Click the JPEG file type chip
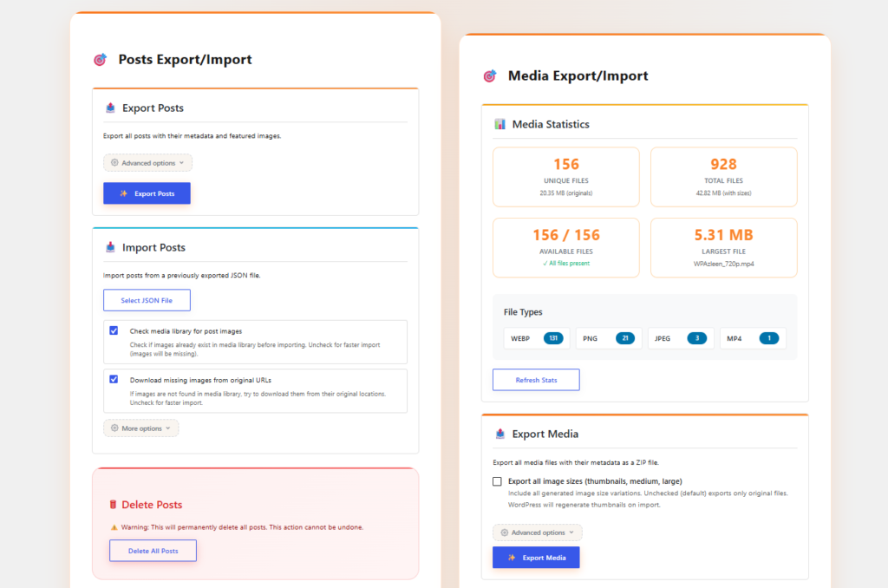This screenshot has width=888, height=588. (x=681, y=339)
